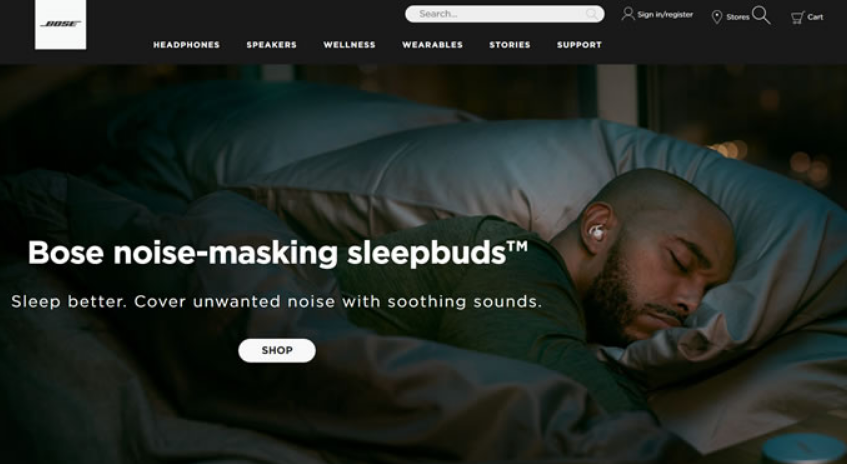The image size is (847, 464).
Task: Open the Speakers menu
Action: 272,45
